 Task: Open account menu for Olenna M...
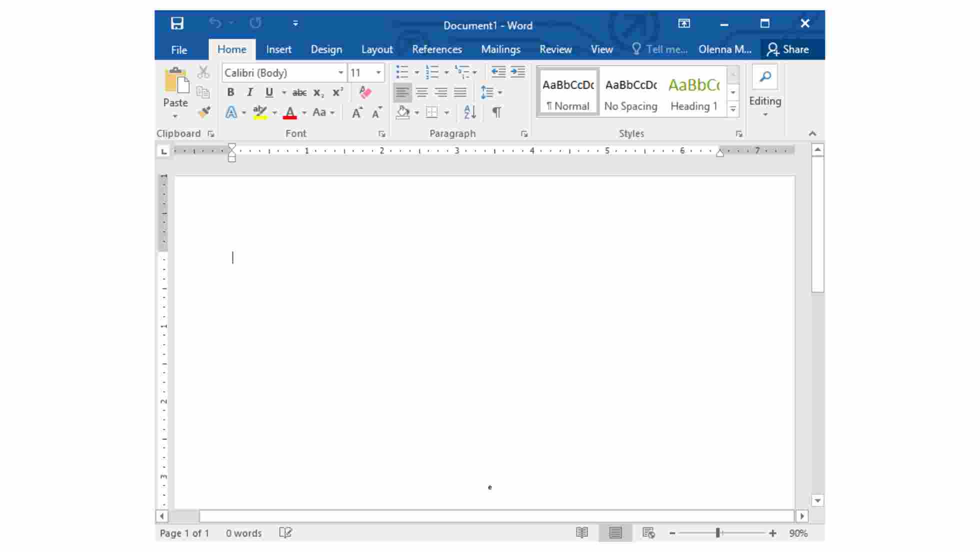(725, 50)
